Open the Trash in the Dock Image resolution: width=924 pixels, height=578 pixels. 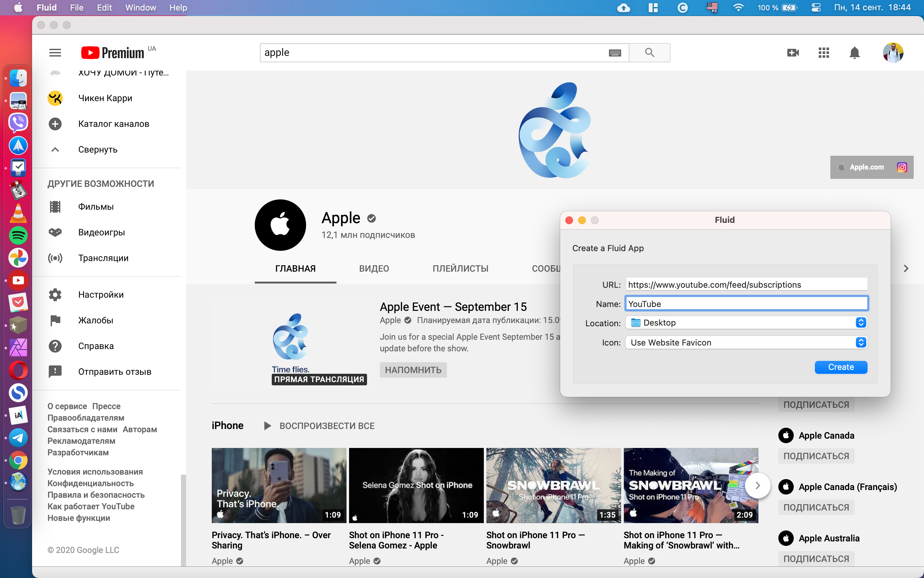click(18, 515)
